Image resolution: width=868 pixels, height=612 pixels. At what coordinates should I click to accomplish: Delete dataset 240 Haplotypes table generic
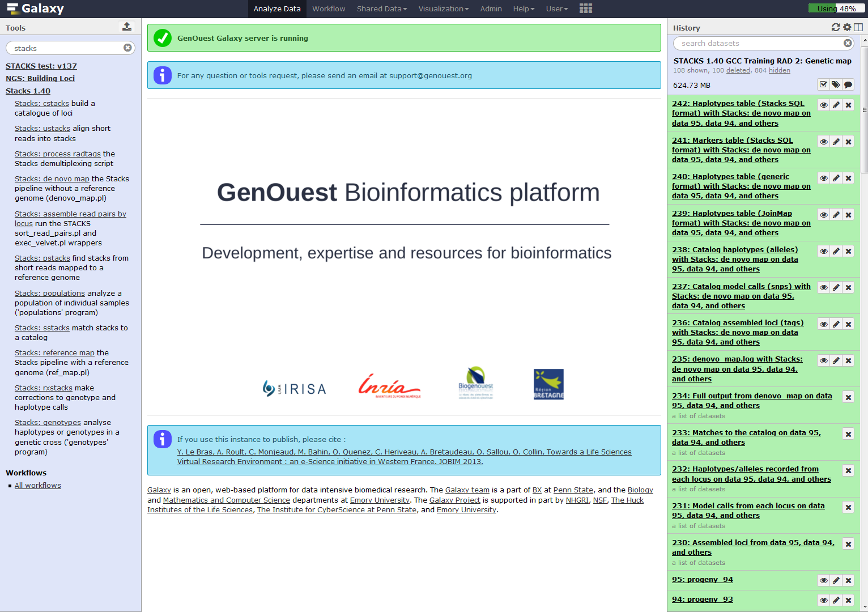coord(849,178)
